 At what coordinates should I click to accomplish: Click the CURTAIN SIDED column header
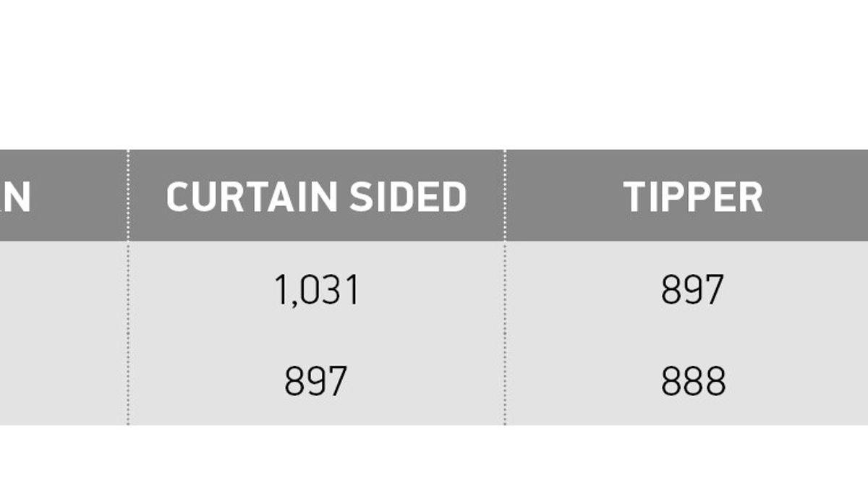316,196
